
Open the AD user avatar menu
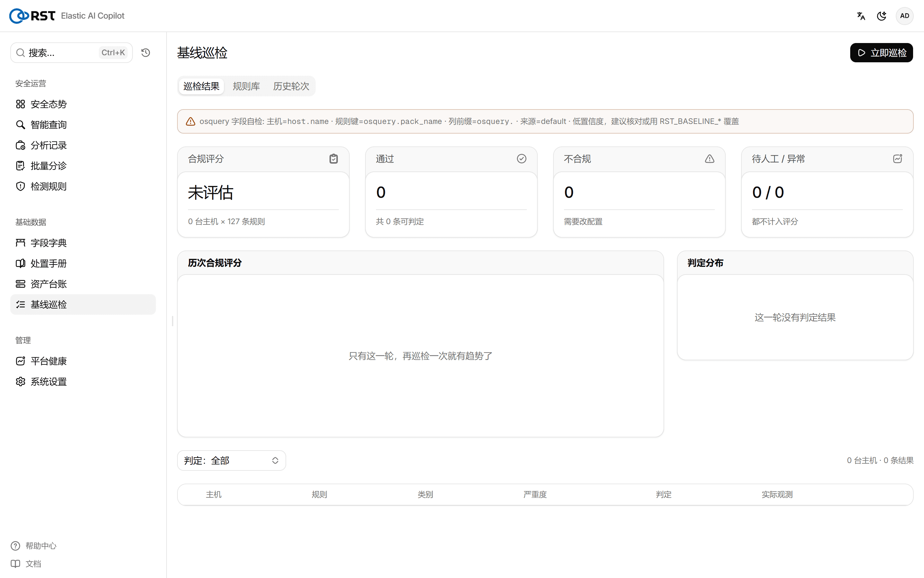(904, 16)
